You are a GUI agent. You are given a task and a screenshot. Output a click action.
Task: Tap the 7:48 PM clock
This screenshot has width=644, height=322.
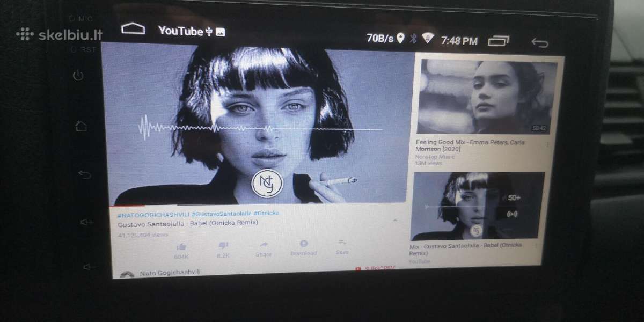459,40
